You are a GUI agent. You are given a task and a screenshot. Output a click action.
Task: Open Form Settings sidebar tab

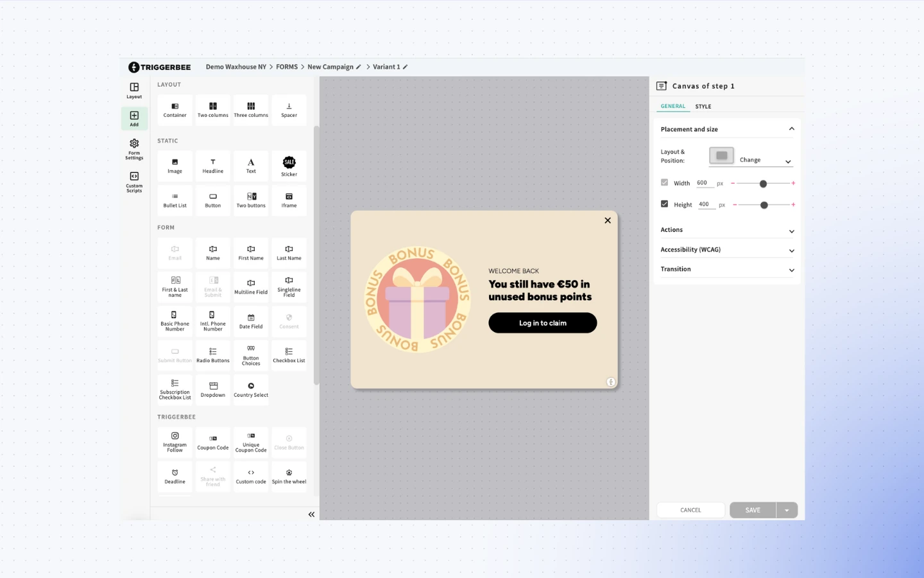(x=134, y=149)
